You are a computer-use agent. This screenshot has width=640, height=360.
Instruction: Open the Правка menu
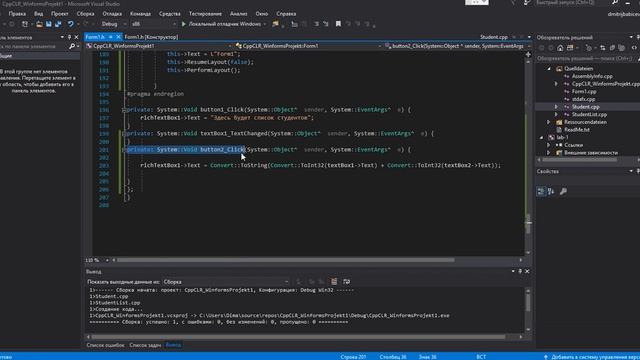17,13
